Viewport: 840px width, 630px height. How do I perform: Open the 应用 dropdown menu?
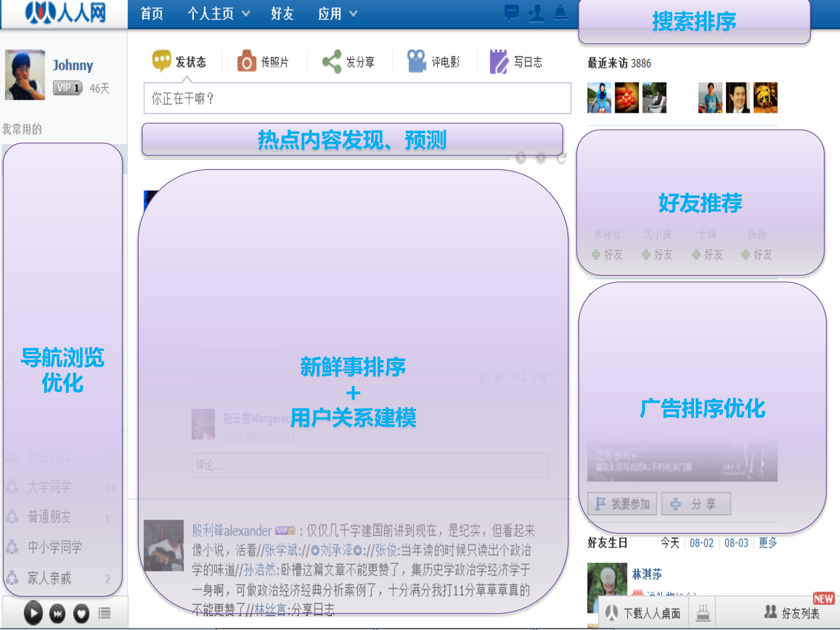337,14
